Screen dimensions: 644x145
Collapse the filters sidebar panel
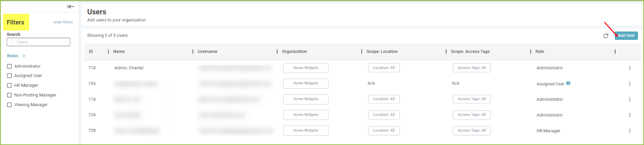coord(71,6)
